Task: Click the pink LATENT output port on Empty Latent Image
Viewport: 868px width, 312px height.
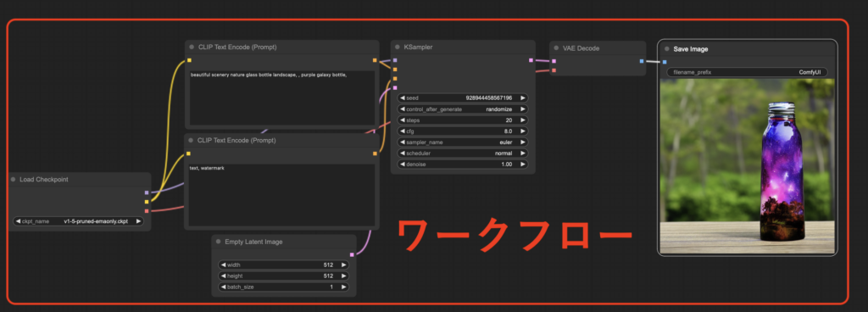Action: coord(352,254)
